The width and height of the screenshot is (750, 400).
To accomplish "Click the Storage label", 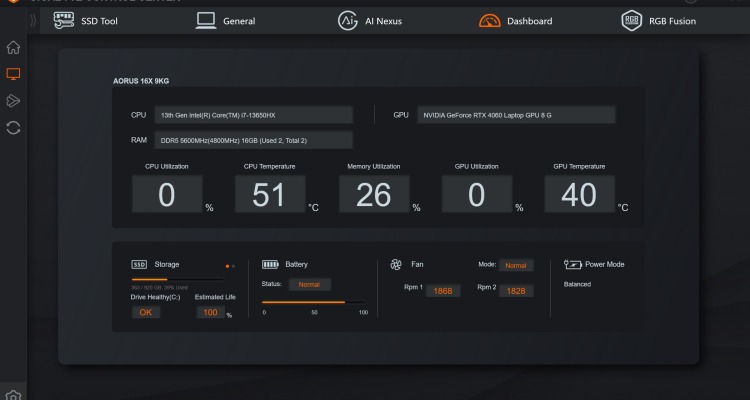I will [x=166, y=265].
